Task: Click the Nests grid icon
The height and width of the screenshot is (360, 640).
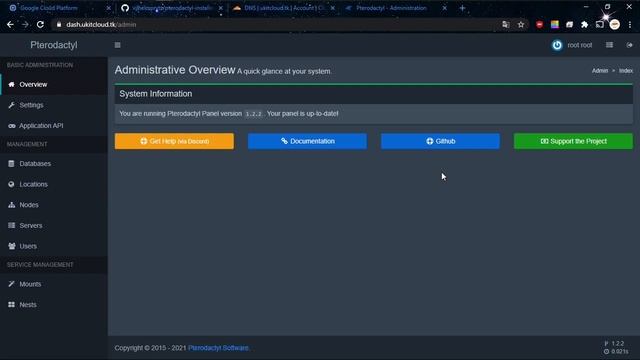Action: pyautogui.click(x=11, y=304)
